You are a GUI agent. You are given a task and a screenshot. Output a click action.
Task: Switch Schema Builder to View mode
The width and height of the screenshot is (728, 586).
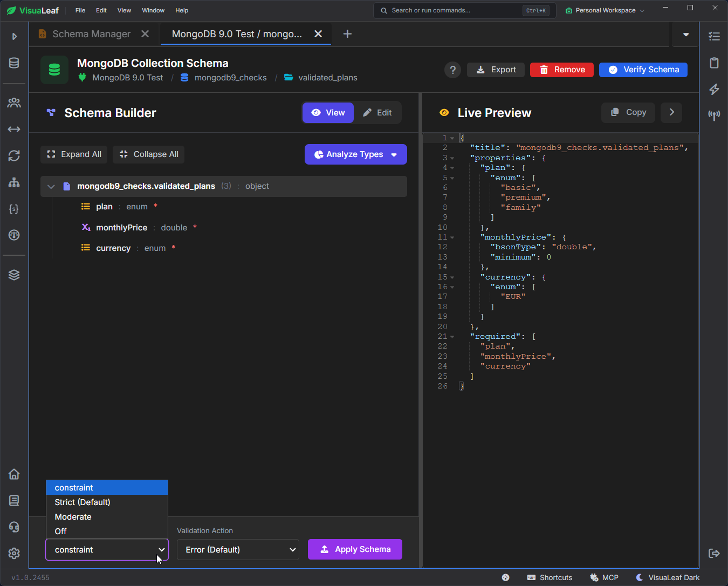click(x=328, y=113)
